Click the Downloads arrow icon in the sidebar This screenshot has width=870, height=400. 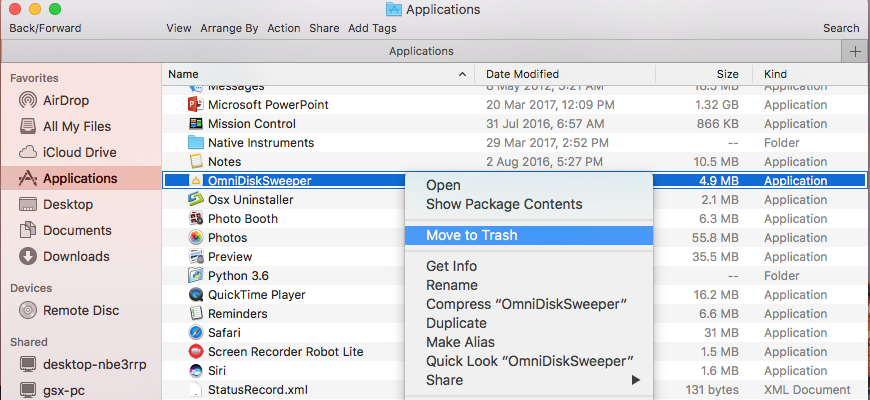[28, 256]
